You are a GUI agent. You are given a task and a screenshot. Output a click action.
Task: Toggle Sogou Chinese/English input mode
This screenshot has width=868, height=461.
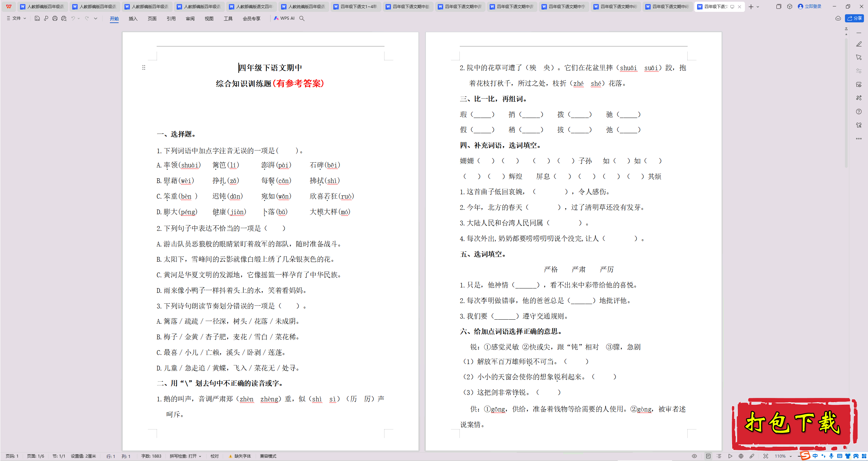pyautogui.click(x=815, y=456)
